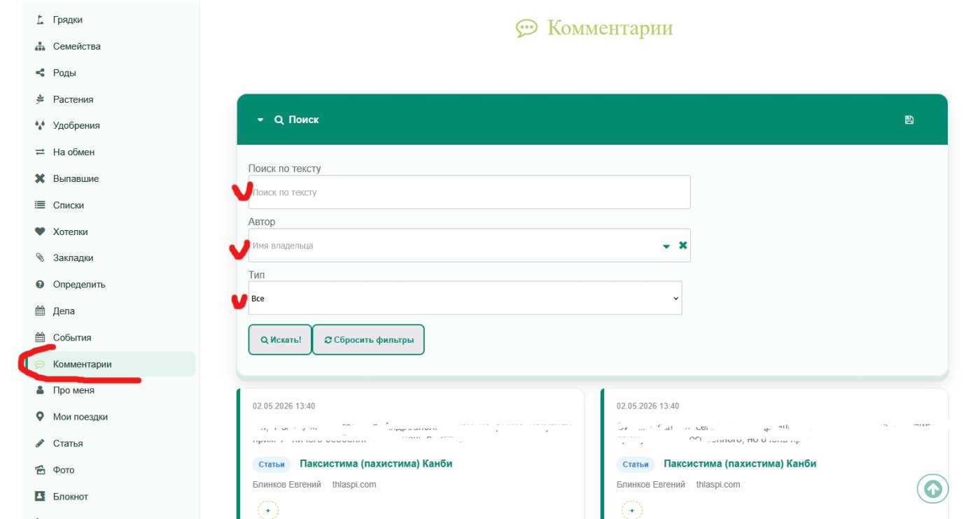The width and height of the screenshot is (980, 519).
Task: Click the Грядки sidebar icon
Action: coord(40,20)
